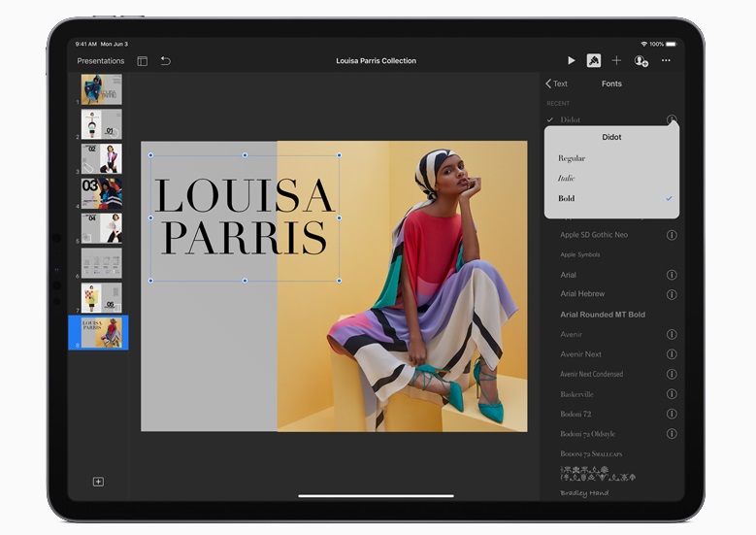756x535 pixels.
Task: Open the Format paintbrush panel
Action: coord(594,61)
